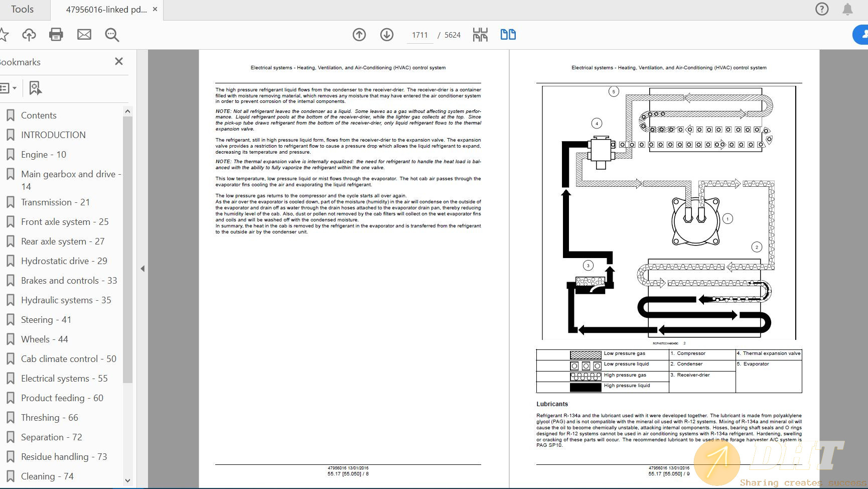The width and height of the screenshot is (868, 489).
Task: Go to the Brakes and controls - 33 bookmark
Action: (69, 280)
